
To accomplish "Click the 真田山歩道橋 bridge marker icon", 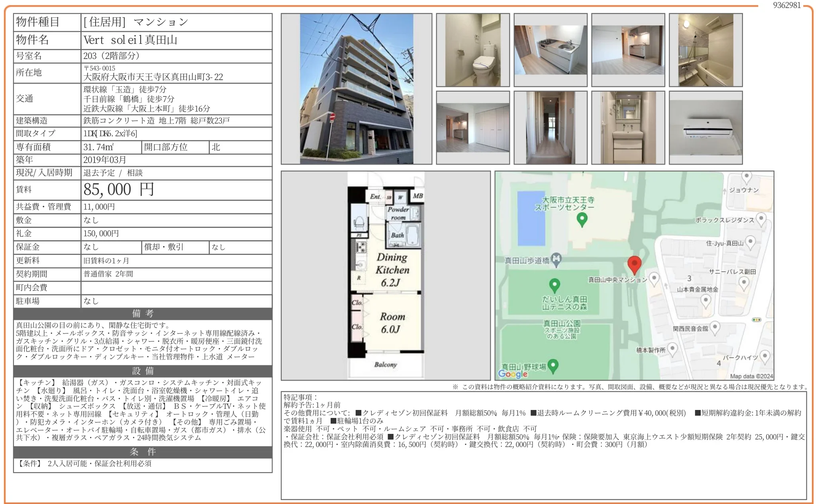I will (556, 259).
